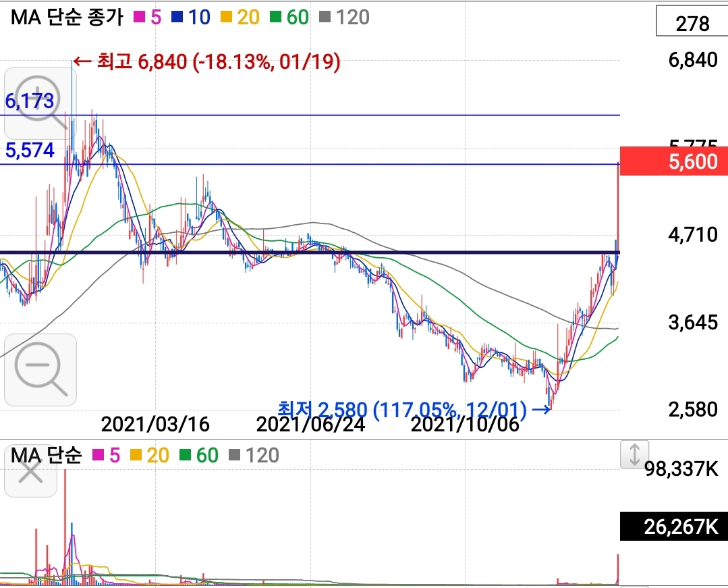Tap the 2021/10/06 date label
This screenshot has width=728, height=588.
click(465, 424)
